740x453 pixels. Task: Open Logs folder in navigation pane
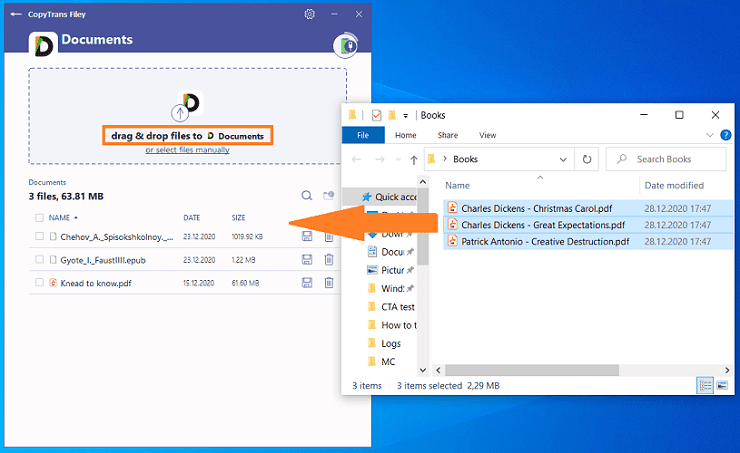coord(385,344)
